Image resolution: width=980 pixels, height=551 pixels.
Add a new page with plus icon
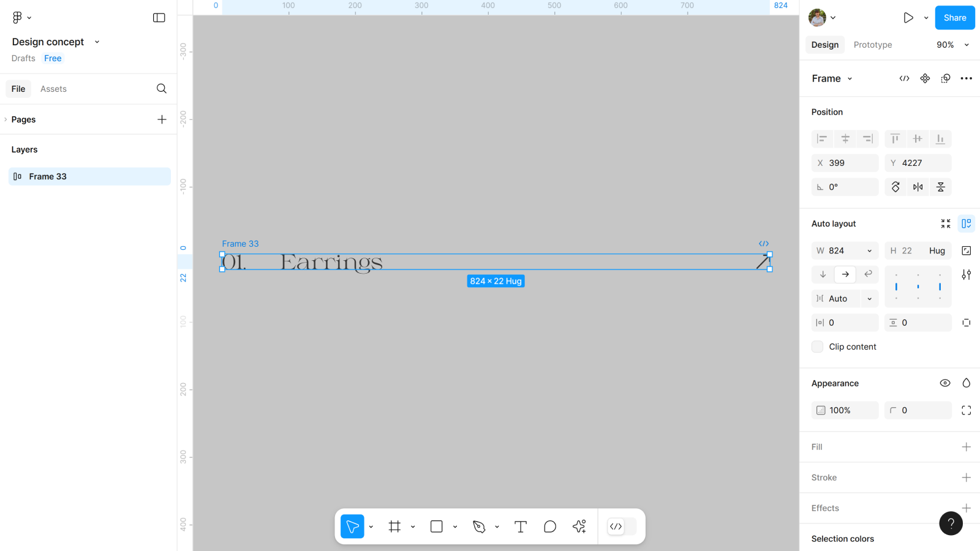tap(162, 119)
